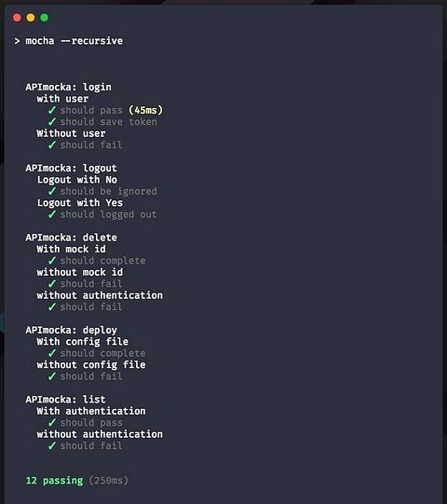Click the yellow "(45ms)" duration text
Screen dimensions: 447x504
[146, 110]
